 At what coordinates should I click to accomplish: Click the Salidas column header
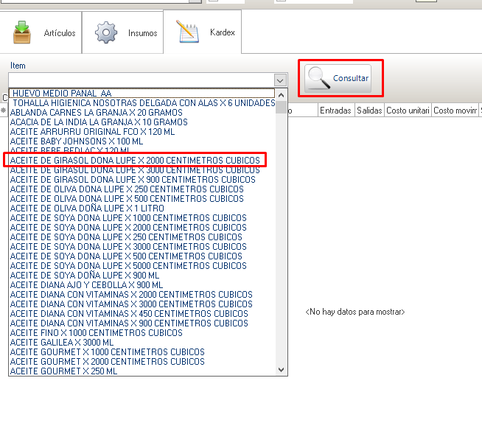[x=369, y=110]
